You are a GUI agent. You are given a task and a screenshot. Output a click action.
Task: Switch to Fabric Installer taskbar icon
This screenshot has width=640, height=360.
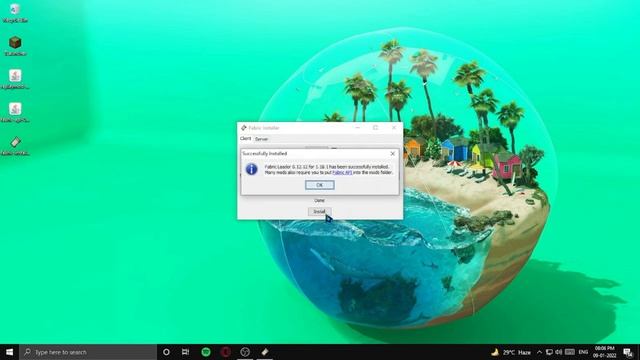[264, 352]
